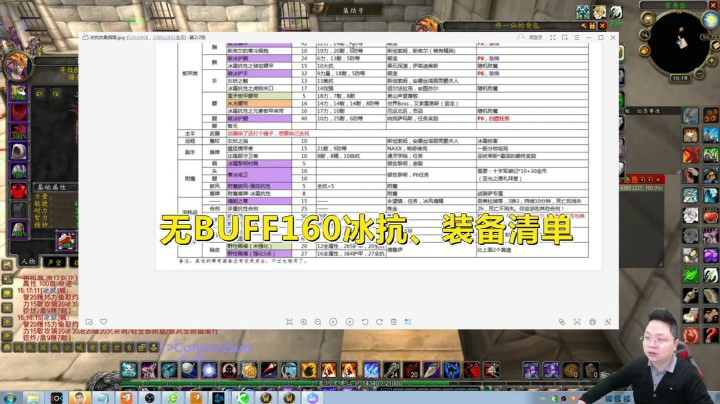Delete current image with trash icon
This screenshot has width=720, height=404.
click(394, 322)
